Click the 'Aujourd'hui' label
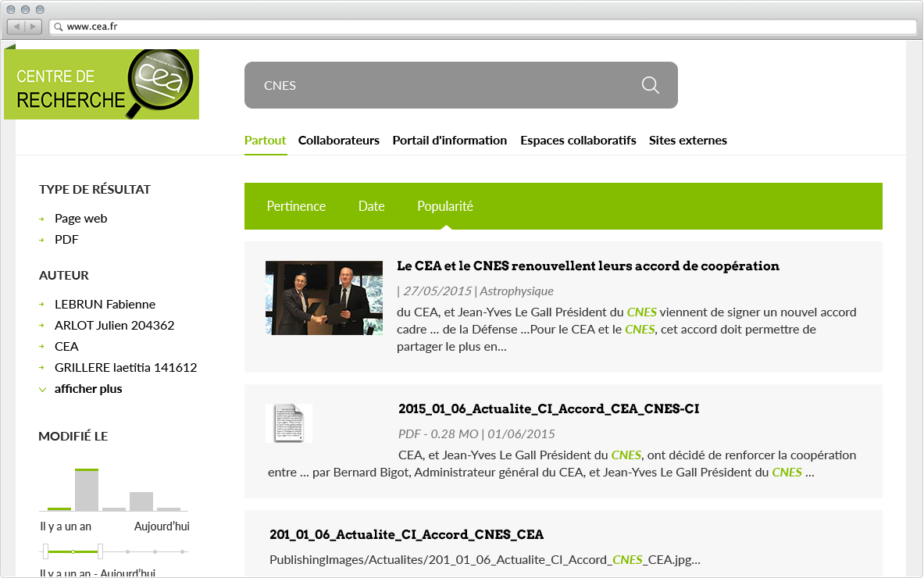Viewport: 924px width, 578px height. (162, 526)
